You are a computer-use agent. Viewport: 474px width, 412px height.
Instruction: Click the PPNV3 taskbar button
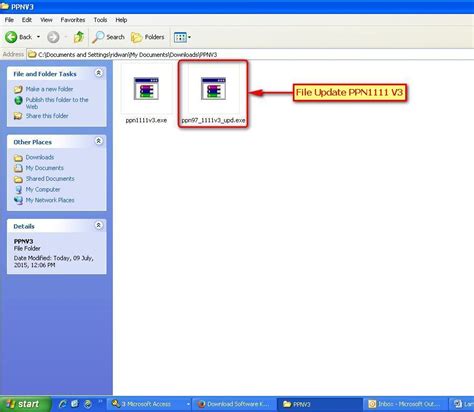pyautogui.click(x=320, y=404)
